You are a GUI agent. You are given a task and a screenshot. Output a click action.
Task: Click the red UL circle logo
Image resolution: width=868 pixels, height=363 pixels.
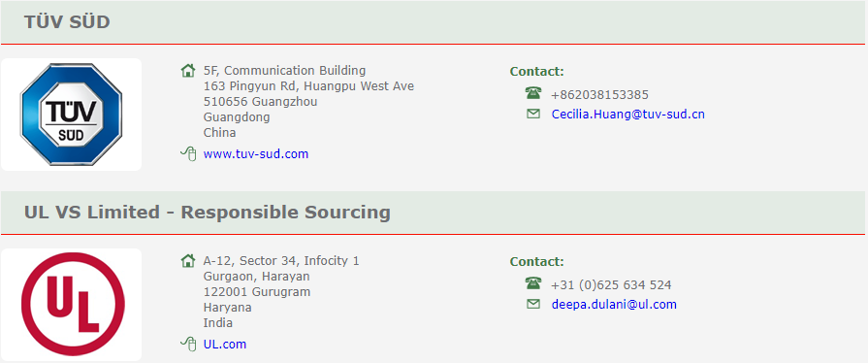click(x=73, y=304)
